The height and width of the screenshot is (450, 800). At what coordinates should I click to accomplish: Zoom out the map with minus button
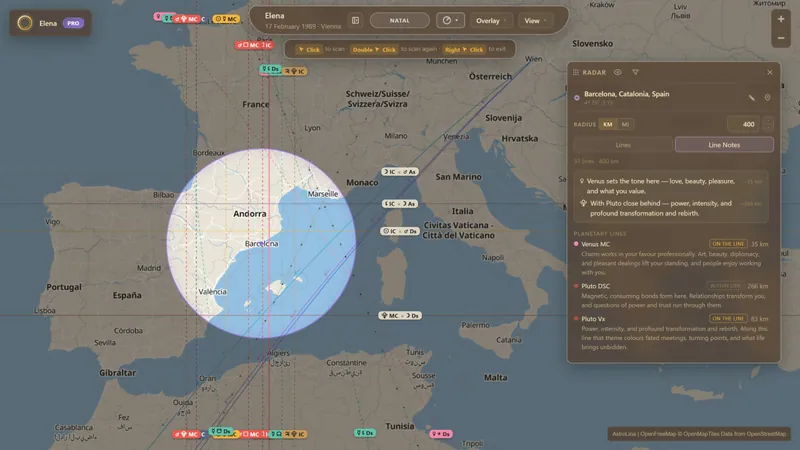(x=781, y=38)
